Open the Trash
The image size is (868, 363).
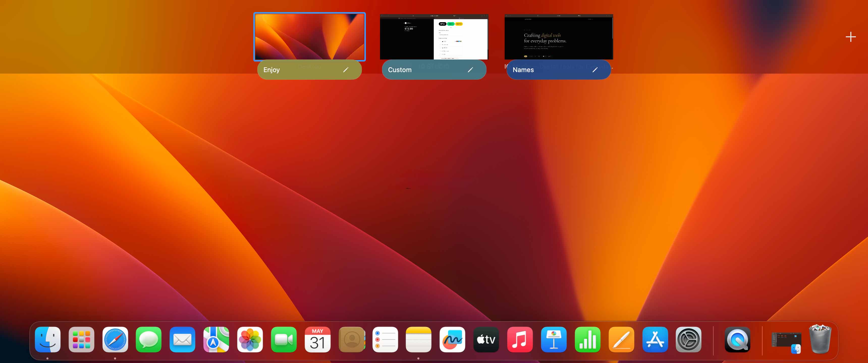(820, 339)
